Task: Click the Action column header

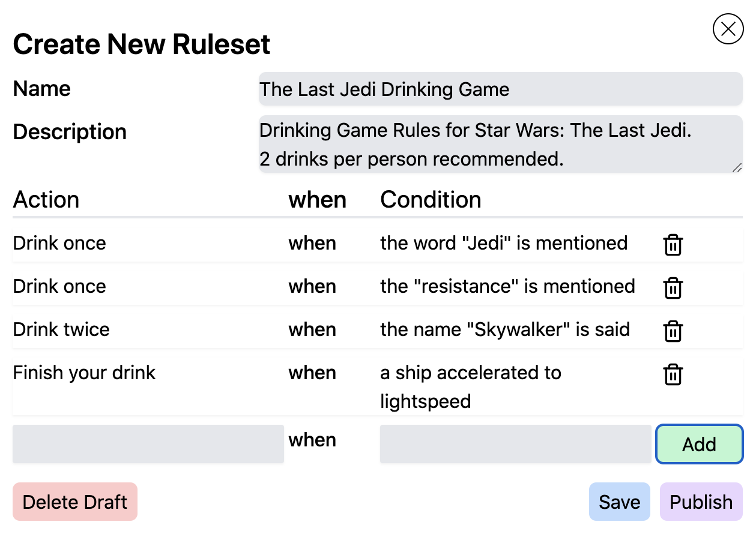Action: tap(46, 200)
